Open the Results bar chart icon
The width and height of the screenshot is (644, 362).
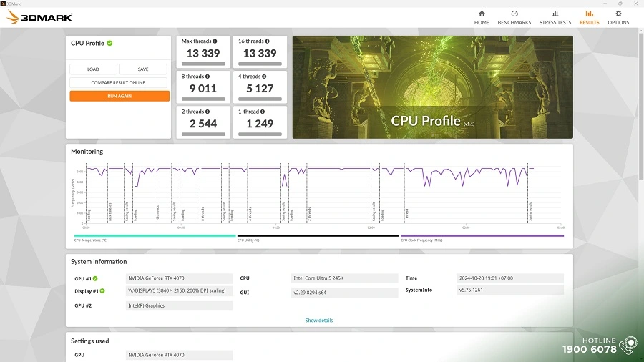[590, 14]
